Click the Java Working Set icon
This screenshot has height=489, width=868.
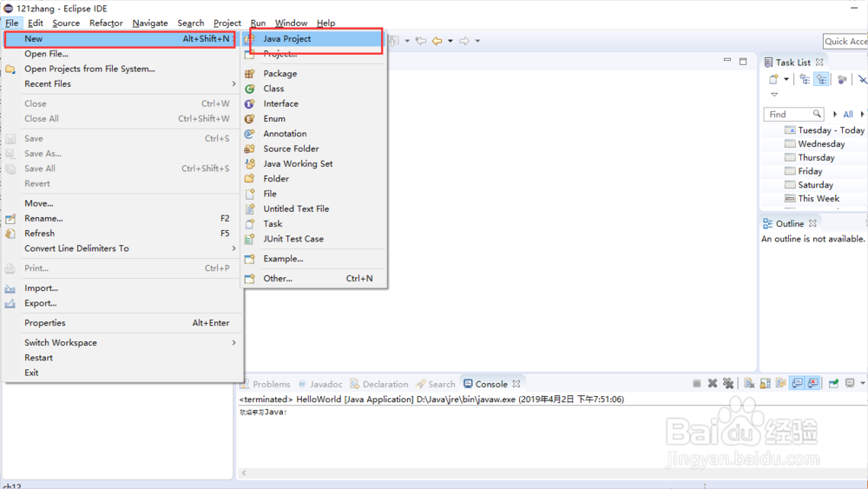pyautogui.click(x=250, y=163)
